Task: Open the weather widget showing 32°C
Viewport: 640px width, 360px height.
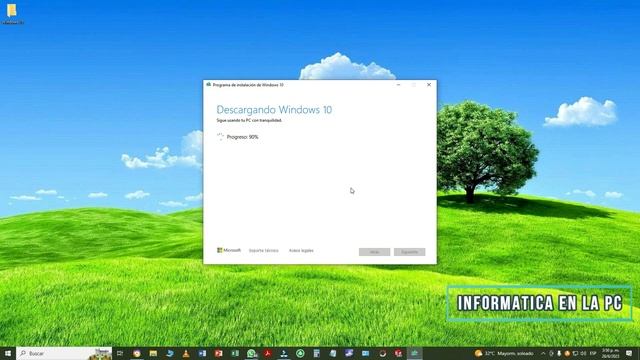Action: 504,353
